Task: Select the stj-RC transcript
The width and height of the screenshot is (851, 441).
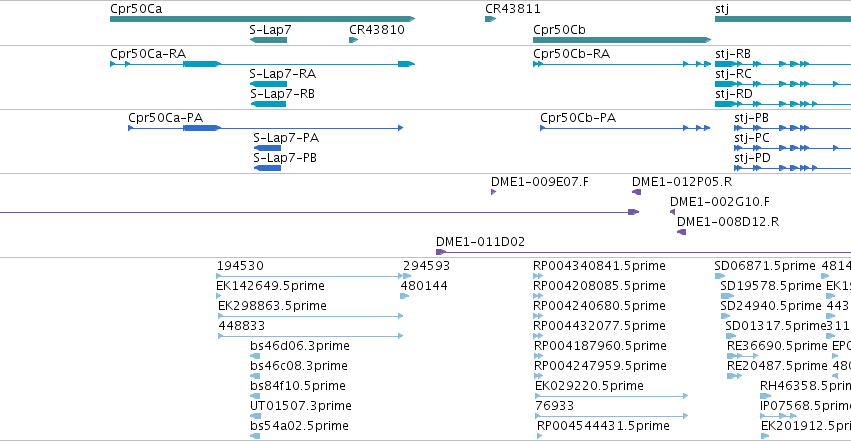Action: coord(783,84)
